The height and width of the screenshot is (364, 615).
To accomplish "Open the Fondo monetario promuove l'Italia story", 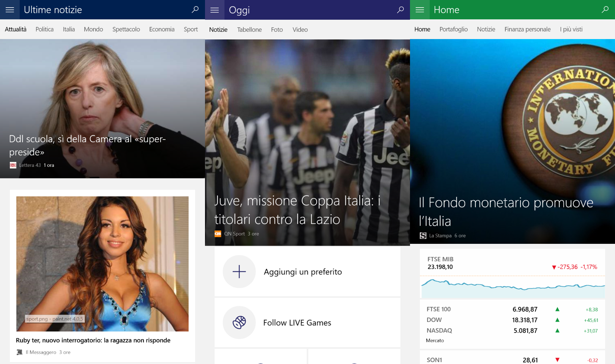I will tap(506, 212).
